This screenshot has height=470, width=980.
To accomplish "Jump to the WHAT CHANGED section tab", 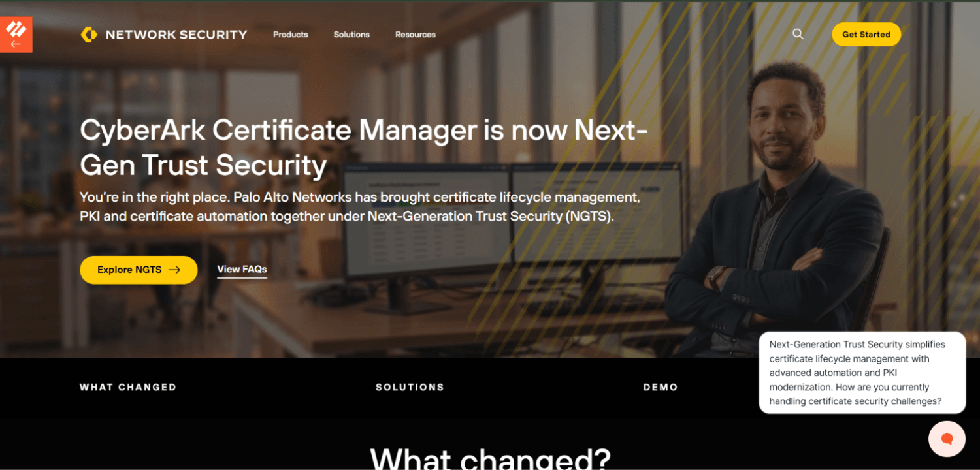I will pyautogui.click(x=128, y=387).
